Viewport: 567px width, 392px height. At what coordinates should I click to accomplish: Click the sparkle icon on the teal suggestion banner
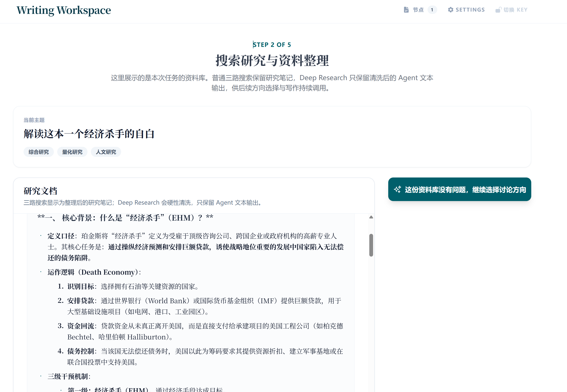pos(398,189)
